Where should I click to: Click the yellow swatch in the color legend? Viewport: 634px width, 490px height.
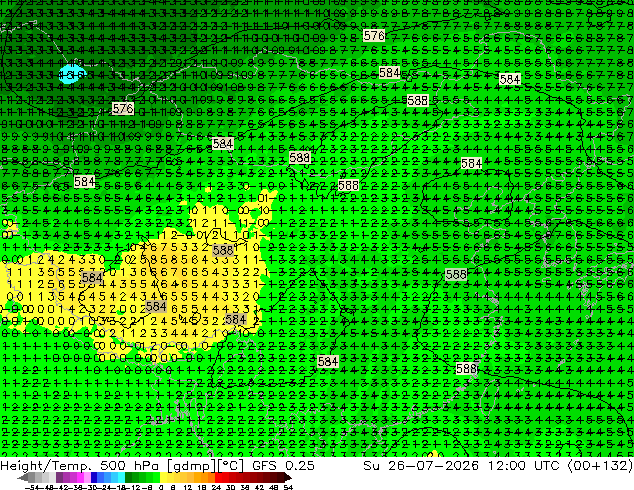coord(163,477)
